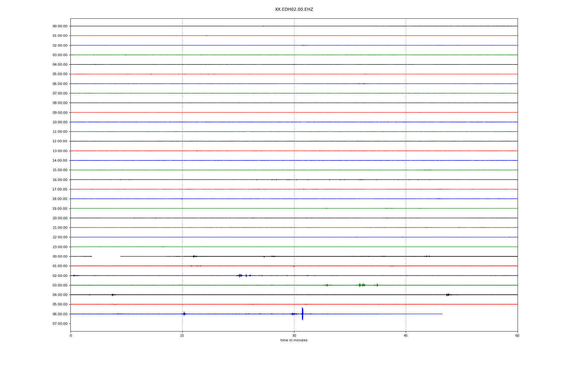Screen dimensions: 588x368
Task: Select the 08:00:00 row label
Action: [x=60, y=103]
